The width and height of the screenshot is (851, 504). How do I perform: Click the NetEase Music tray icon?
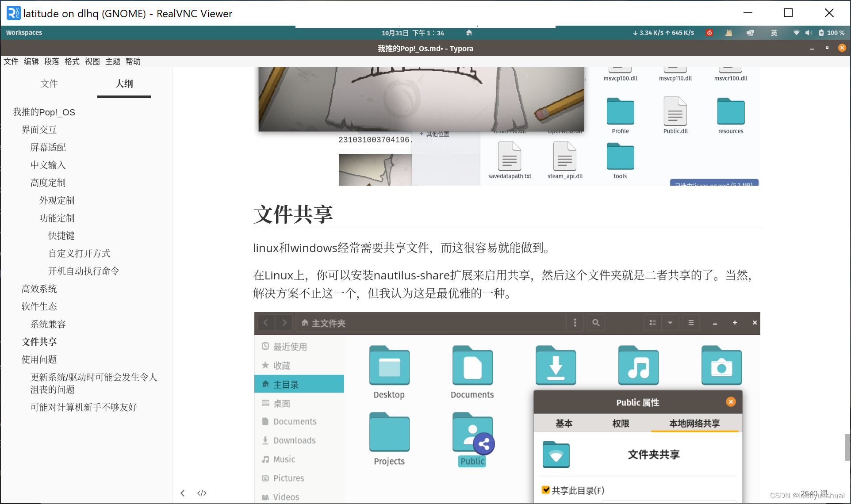[709, 33]
